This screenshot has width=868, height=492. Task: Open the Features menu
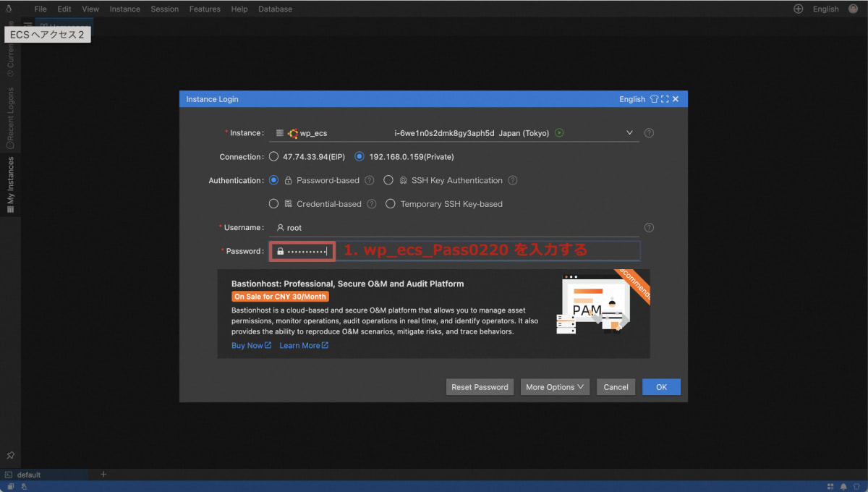tap(205, 9)
